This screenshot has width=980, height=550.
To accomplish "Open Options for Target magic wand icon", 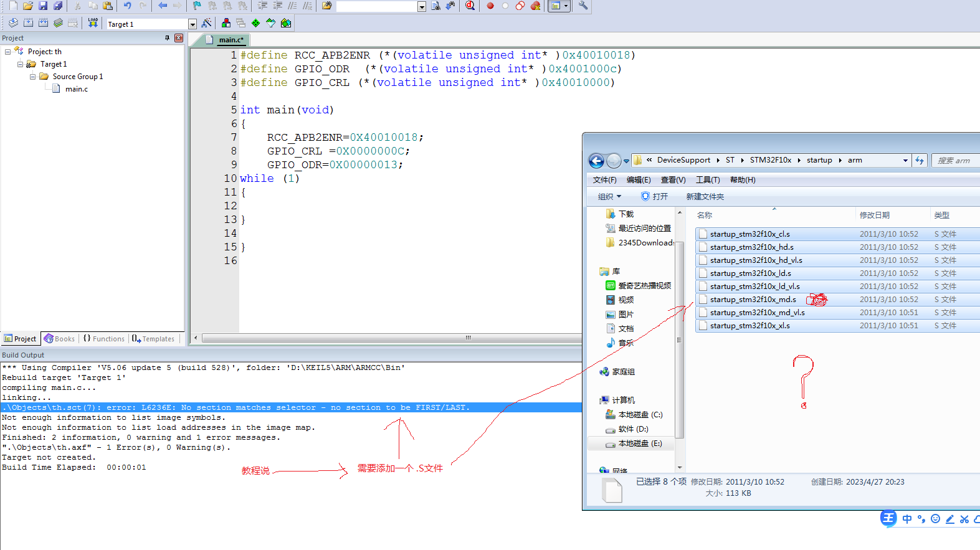I will (x=206, y=23).
